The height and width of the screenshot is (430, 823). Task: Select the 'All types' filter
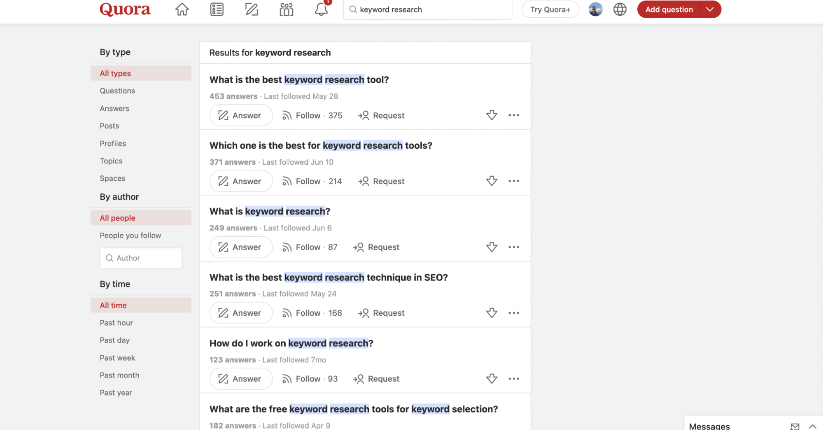115,73
